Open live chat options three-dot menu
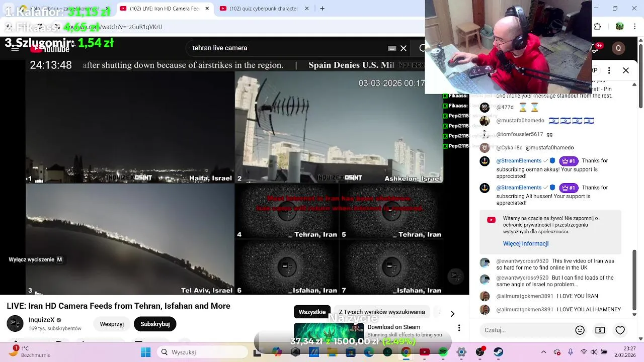The image size is (644, 362). (x=609, y=70)
